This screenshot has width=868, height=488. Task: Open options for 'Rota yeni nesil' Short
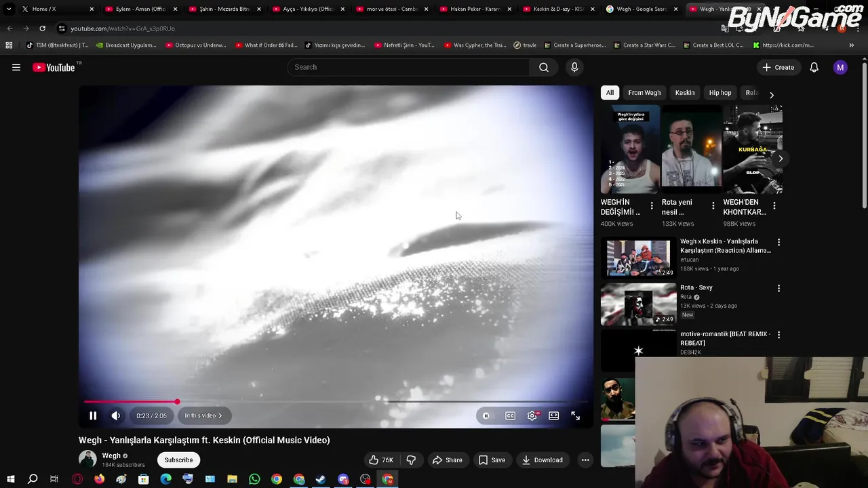713,206
